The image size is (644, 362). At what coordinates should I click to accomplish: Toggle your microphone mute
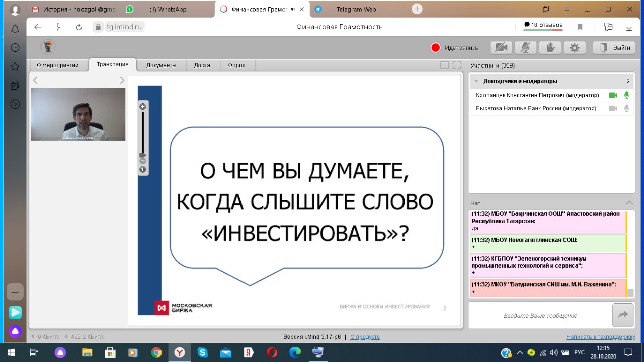(x=525, y=48)
